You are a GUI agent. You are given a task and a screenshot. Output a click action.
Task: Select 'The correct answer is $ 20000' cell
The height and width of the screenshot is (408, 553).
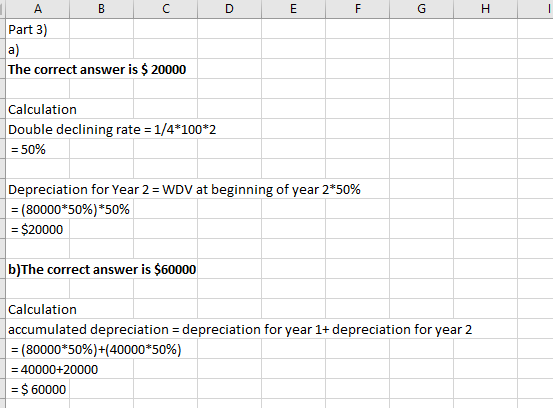coord(97,69)
